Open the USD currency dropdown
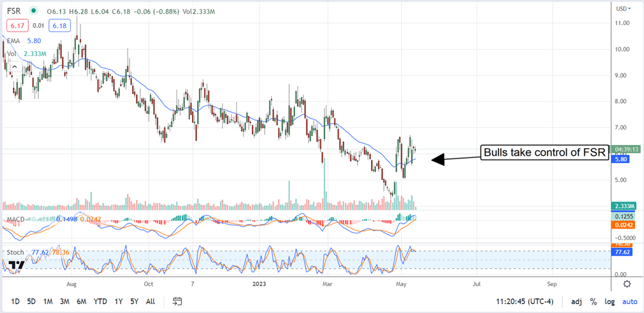The width and height of the screenshot is (644, 313). (621, 8)
